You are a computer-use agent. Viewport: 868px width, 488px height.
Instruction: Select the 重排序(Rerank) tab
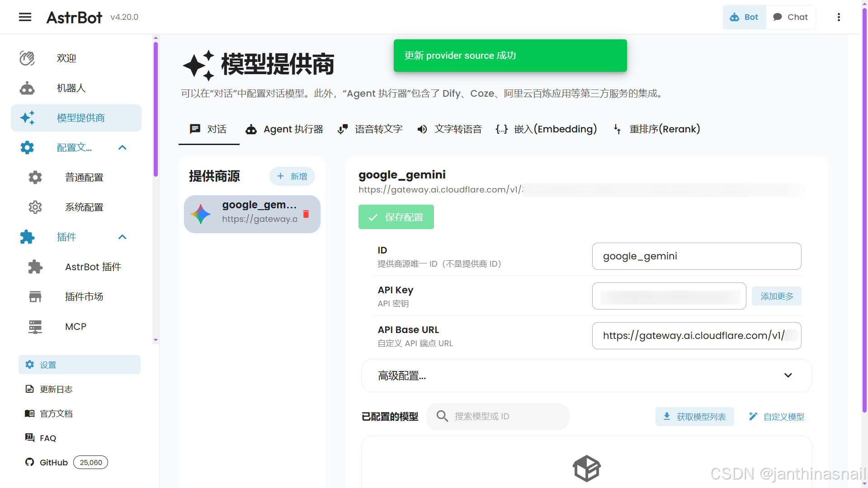[657, 129]
